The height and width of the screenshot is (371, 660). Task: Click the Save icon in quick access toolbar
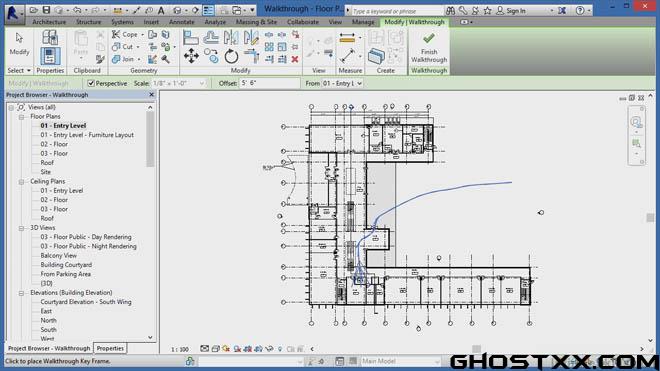point(46,10)
